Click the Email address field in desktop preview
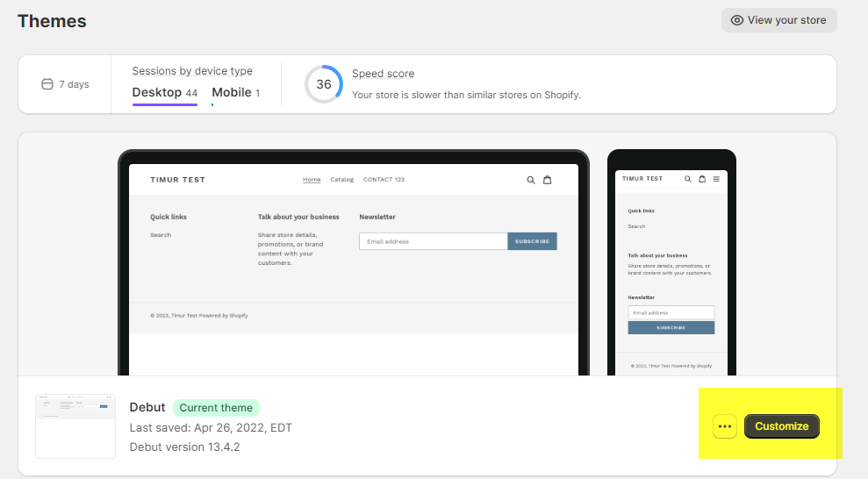Viewport: 868px width, 479px height. coord(434,241)
